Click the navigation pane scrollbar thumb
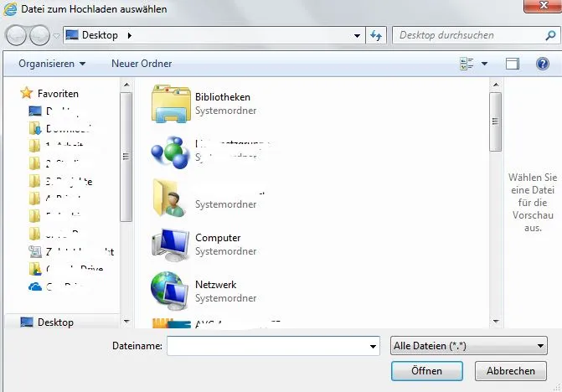562x392 pixels. point(126,157)
